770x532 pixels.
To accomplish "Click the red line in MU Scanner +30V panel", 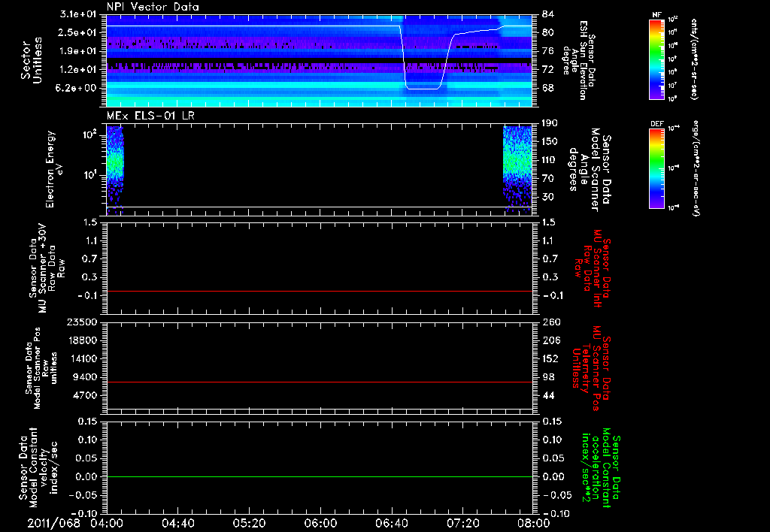I will (x=319, y=291).
